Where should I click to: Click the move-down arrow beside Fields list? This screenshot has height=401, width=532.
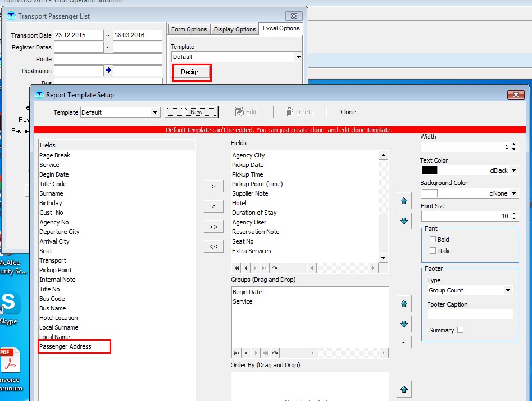coord(403,221)
